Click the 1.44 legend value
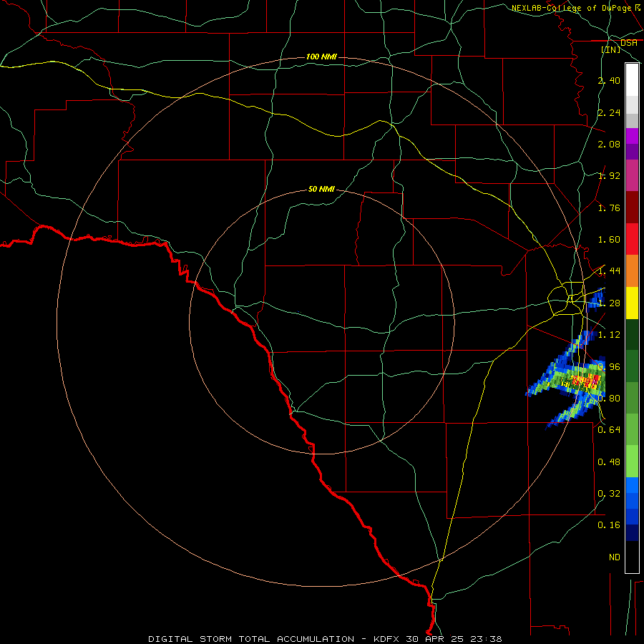The width and height of the screenshot is (644, 644). [x=609, y=271]
